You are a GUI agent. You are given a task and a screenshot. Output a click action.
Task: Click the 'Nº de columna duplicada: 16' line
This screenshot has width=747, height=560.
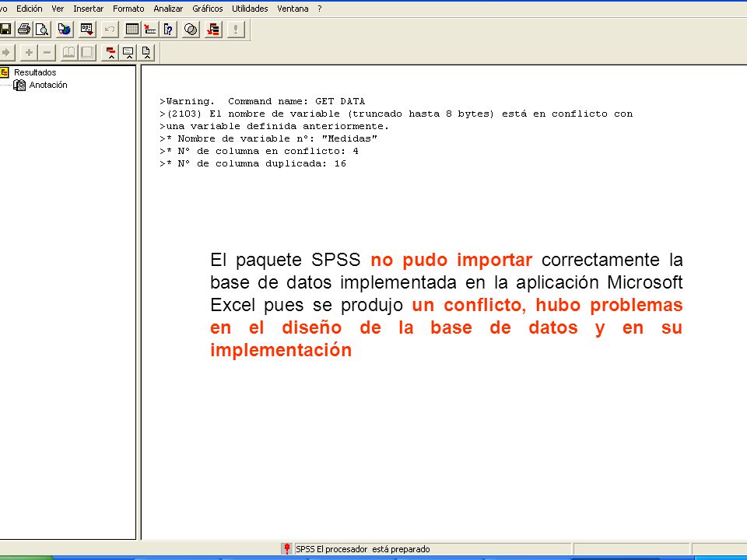coord(253,163)
